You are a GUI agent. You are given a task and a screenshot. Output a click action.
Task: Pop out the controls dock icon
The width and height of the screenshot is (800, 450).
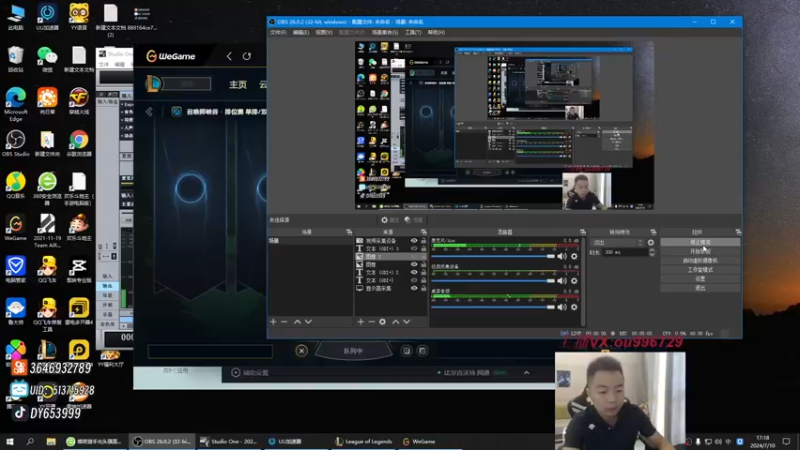click(738, 232)
